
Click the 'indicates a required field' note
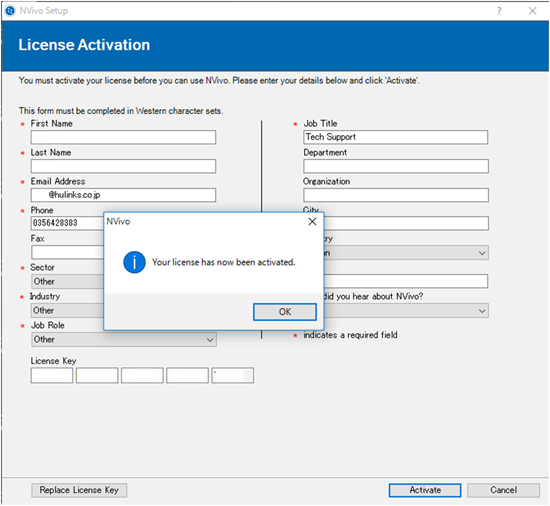(x=350, y=335)
